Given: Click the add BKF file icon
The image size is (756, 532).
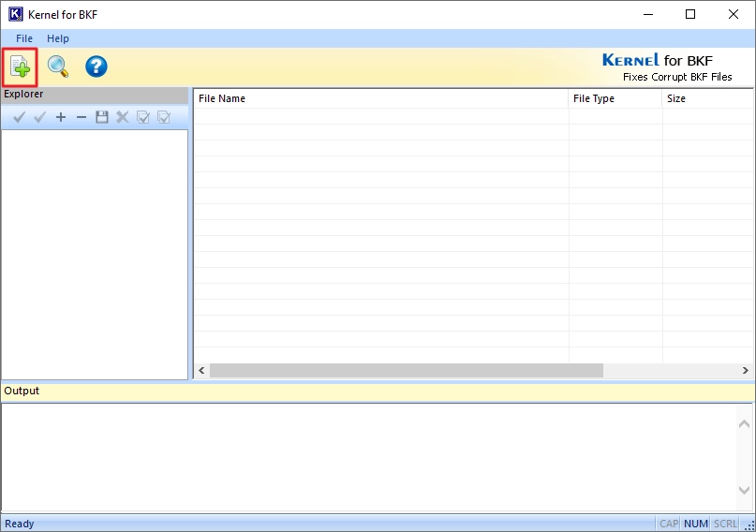Looking at the screenshot, I should click(20, 66).
